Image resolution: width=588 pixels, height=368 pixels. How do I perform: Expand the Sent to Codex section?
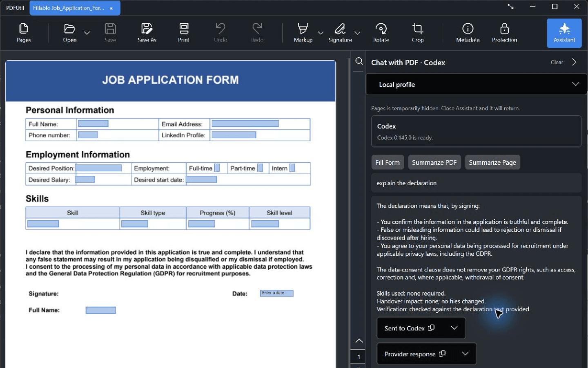click(454, 328)
